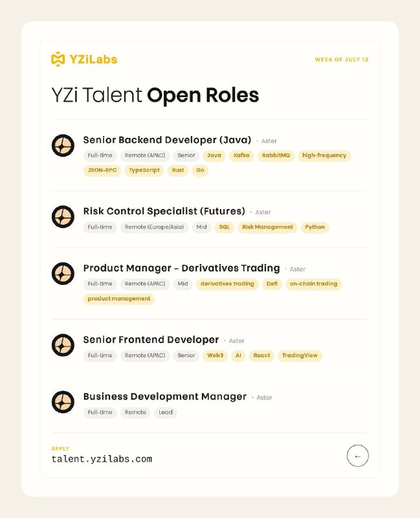420x518 pixels.
Task: Click the Lead seniority tag
Action: point(166,412)
